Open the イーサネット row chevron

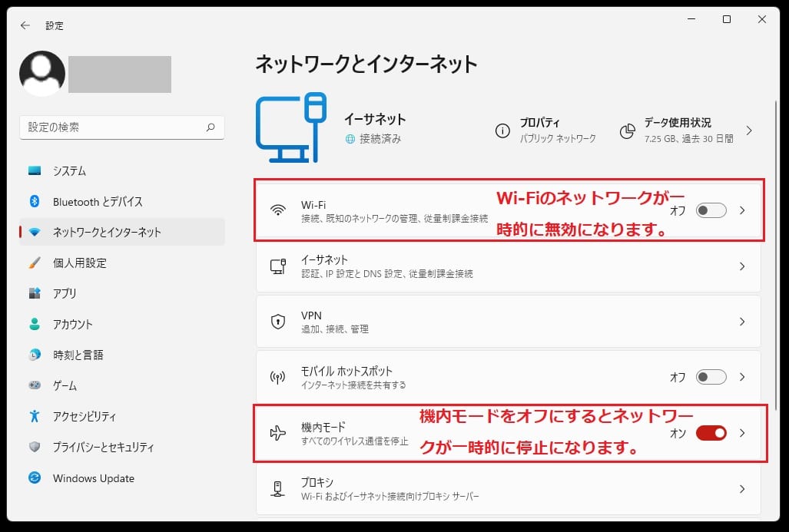[x=742, y=266]
